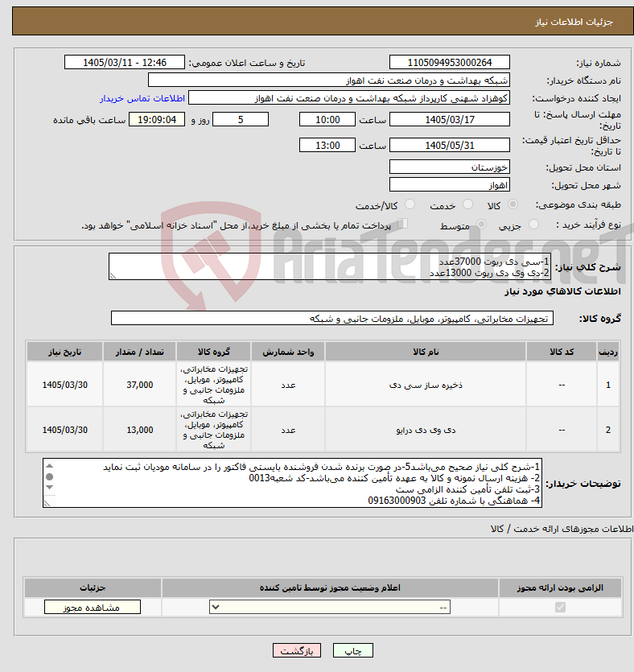
Task: Click the remaining days field showing 5
Action: pyautogui.click(x=241, y=120)
